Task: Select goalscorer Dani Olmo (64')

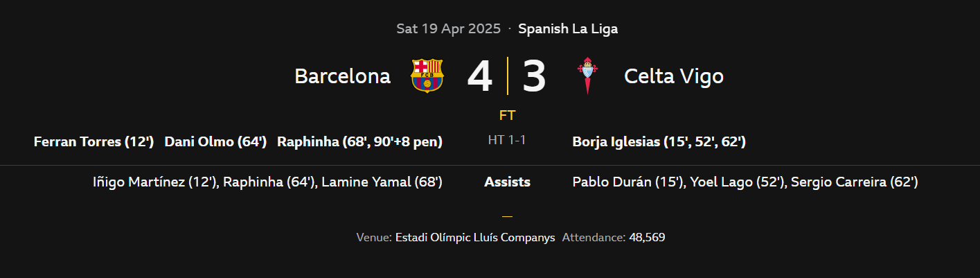Action: click(x=215, y=142)
